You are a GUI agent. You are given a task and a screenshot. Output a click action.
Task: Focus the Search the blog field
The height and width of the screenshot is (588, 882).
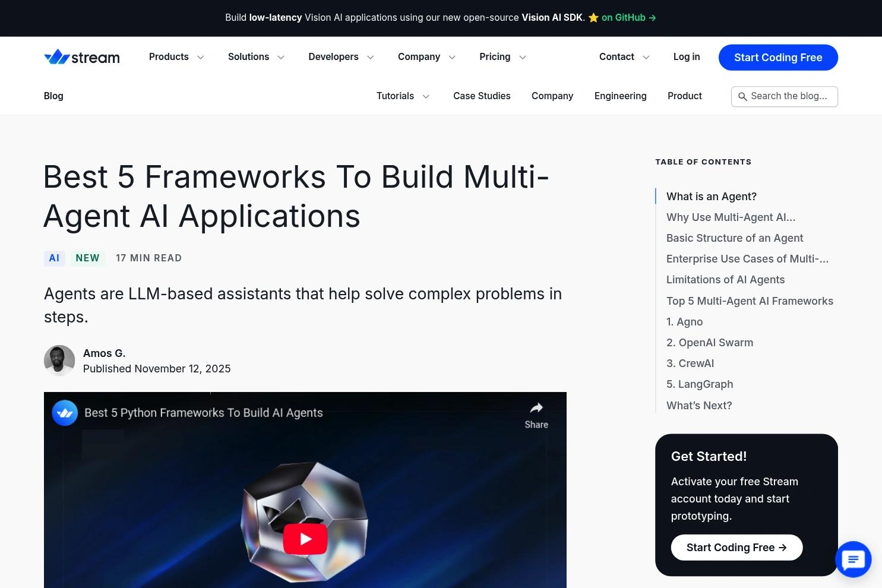click(x=785, y=96)
